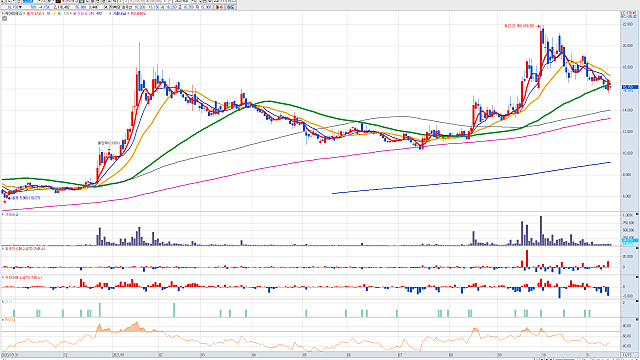
Task: Click the pink button in the top quote bar
Action: point(220,7)
